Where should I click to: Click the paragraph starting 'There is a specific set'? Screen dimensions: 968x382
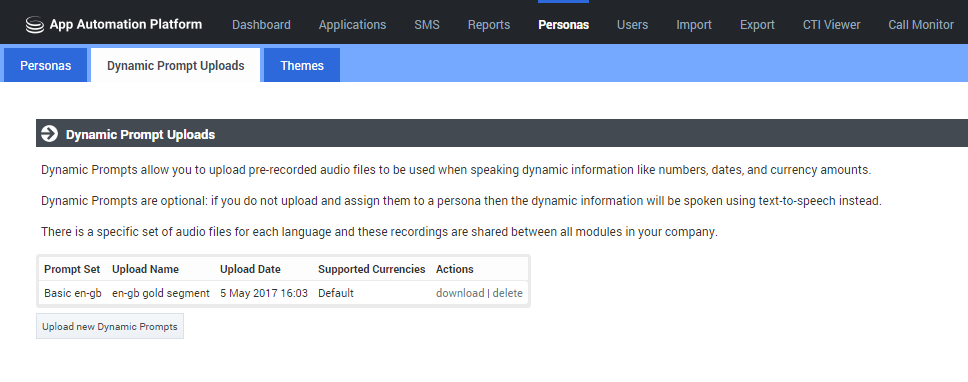[379, 233]
